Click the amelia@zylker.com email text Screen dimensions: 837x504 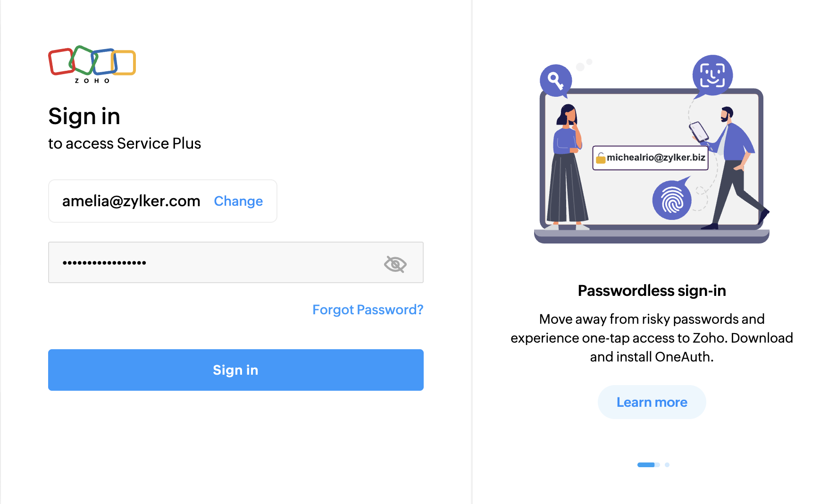(131, 201)
